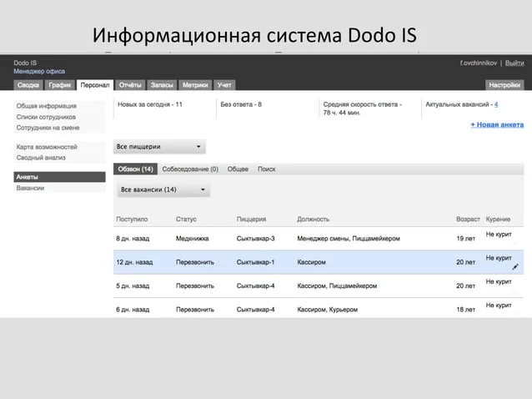Viewport: 532px width, 399px height.
Task: Select the row received 6 дн. назад
Action: coord(319,308)
